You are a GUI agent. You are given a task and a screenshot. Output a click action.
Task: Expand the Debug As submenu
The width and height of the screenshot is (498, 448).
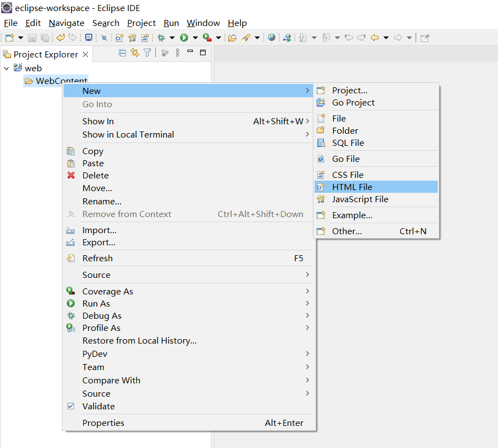tap(189, 315)
